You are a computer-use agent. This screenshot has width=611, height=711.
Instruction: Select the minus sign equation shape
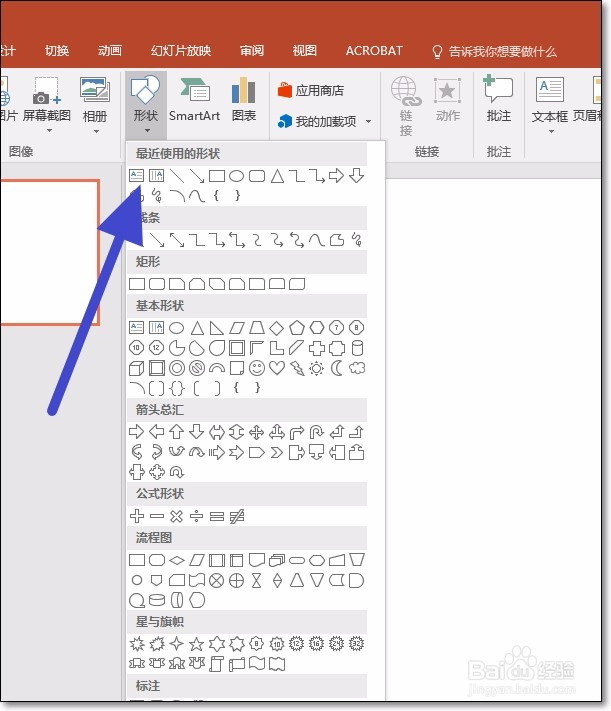[x=156, y=516]
